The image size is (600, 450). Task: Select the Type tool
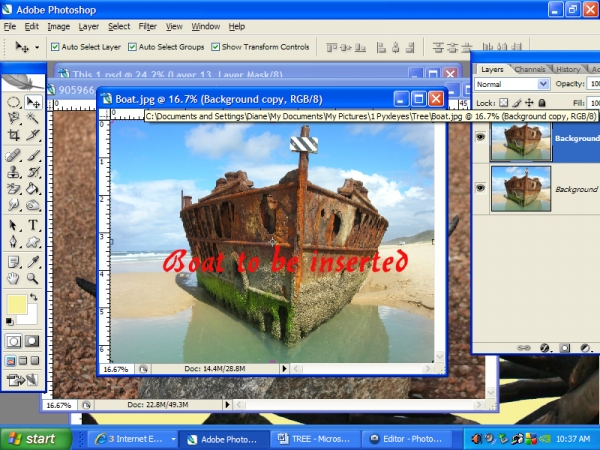pyautogui.click(x=33, y=225)
